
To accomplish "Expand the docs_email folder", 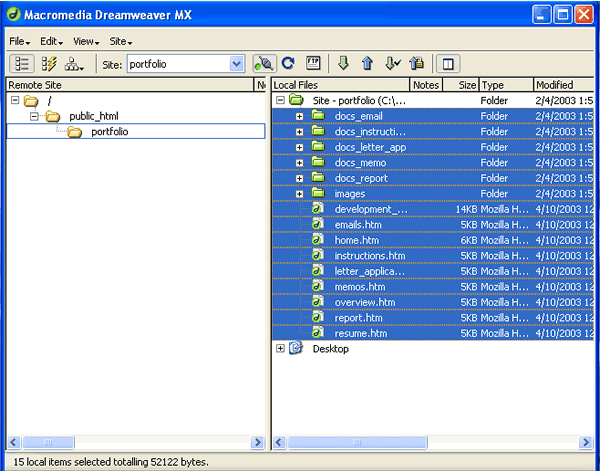I will point(299,116).
